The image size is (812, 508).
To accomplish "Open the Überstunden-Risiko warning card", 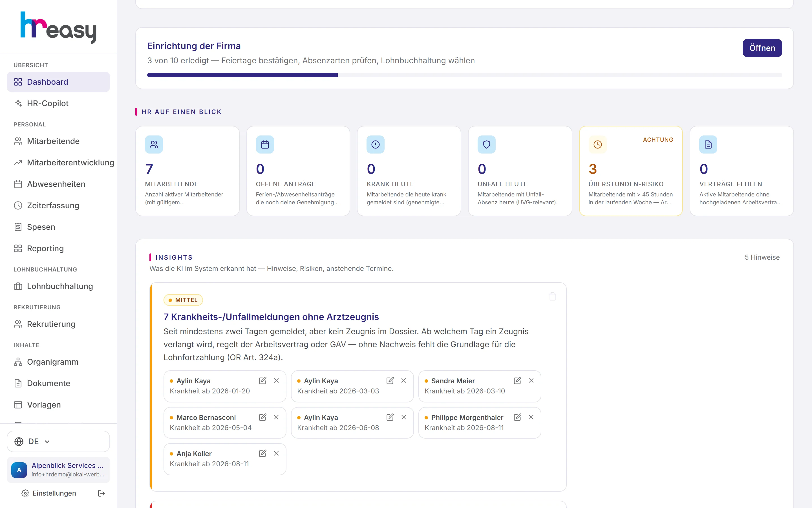I will pyautogui.click(x=631, y=171).
